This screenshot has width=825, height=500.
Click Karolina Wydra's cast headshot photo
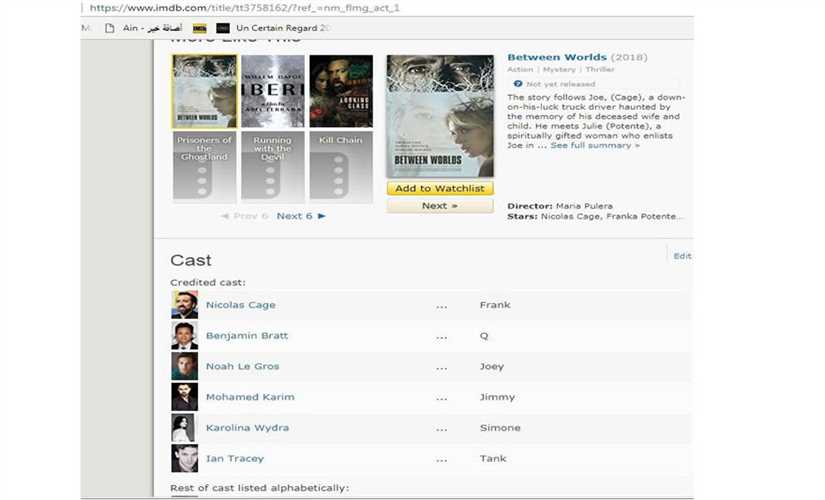pyautogui.click(x=184, y=428)
